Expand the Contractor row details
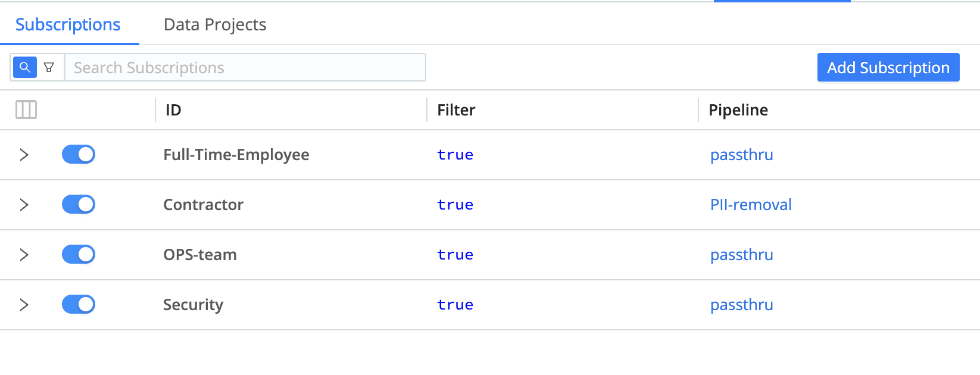This screenshot has width=980, height=375. pos(24,205)
